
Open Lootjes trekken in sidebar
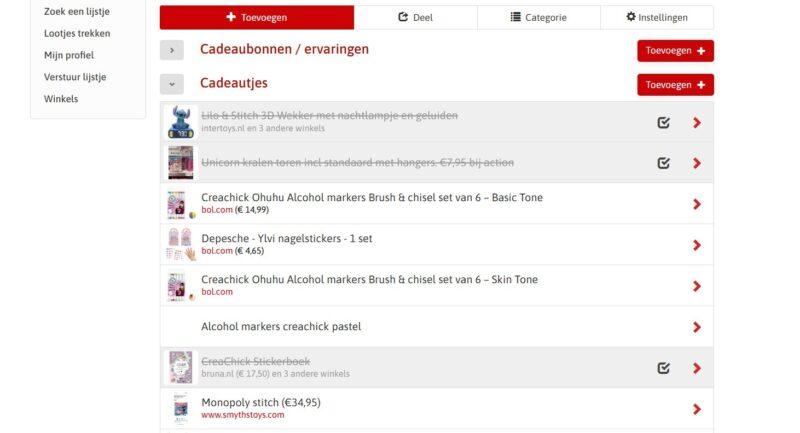[77, 33]
